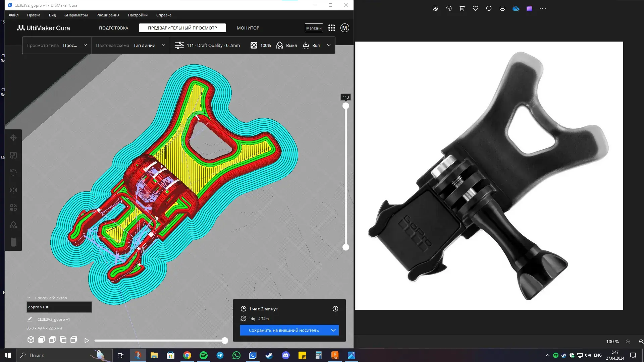This screenshot has height=362, width=644.
Task: Click the 100% infill setting indicator
Action: [261, 45]
